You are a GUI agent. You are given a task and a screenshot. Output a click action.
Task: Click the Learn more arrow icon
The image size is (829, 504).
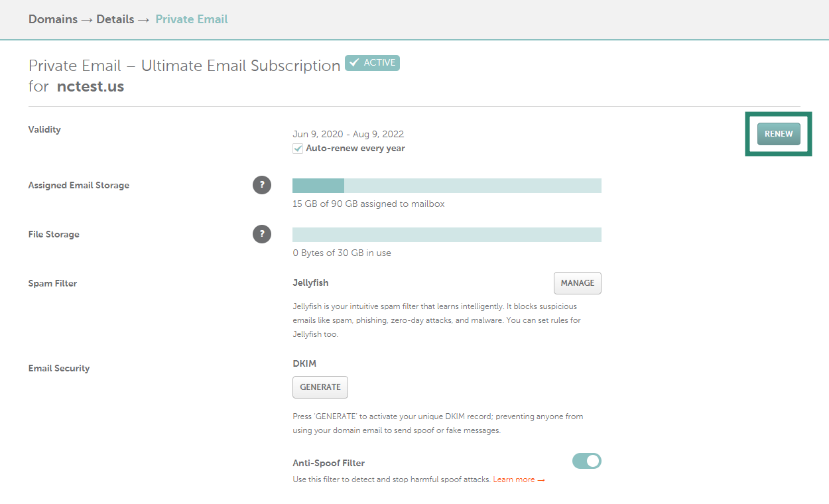coord(541,480)
